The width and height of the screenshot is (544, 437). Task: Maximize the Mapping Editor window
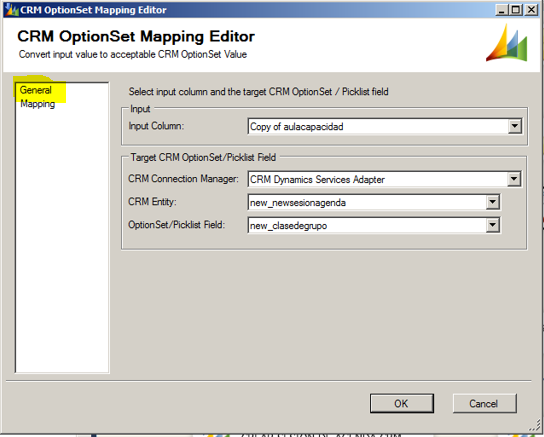point(516,10)
